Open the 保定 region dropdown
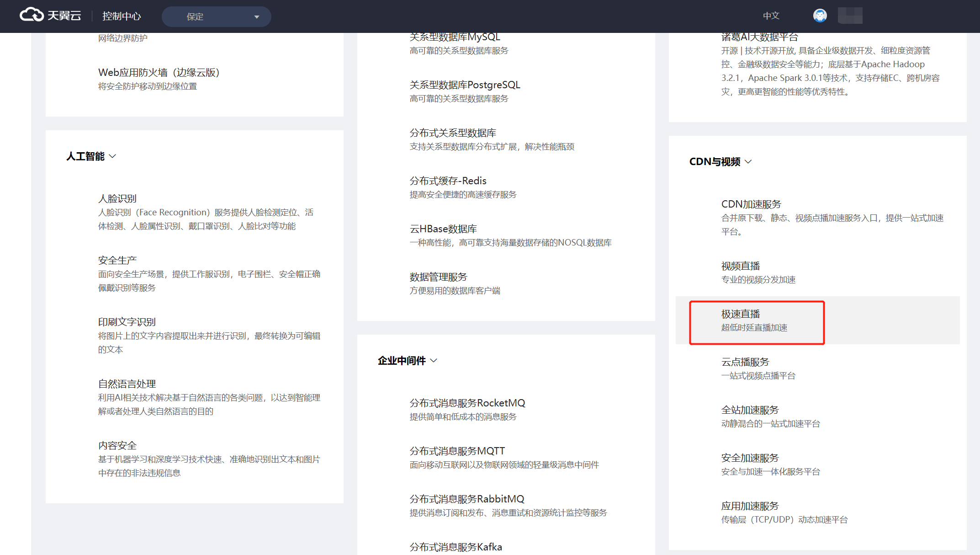 point(217,16)
